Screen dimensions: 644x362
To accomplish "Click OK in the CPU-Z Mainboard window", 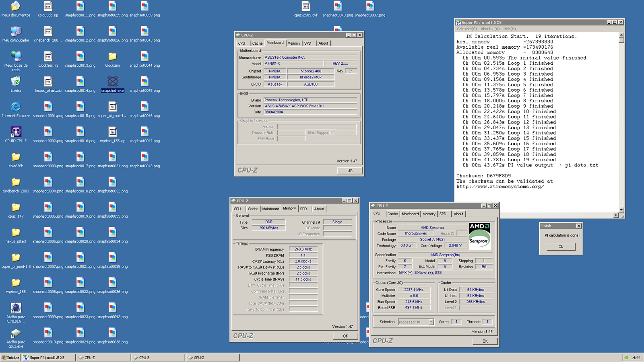I will coord(349,170).
